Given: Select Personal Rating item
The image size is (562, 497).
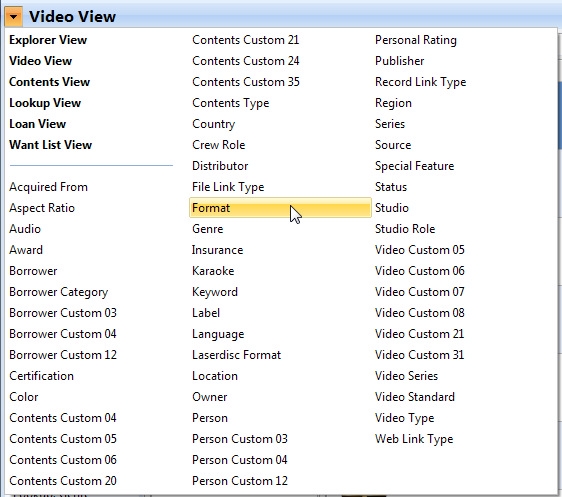Looking at the screenshot, I should tap(416, 40).
